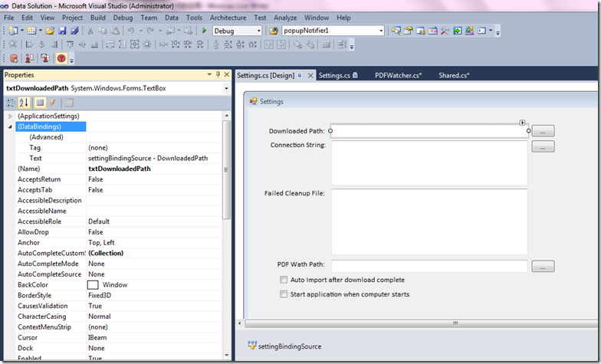The height and width of the screenshot is (364, 601).
Task: Click the Save All icon
Action: tap(74, 31)
